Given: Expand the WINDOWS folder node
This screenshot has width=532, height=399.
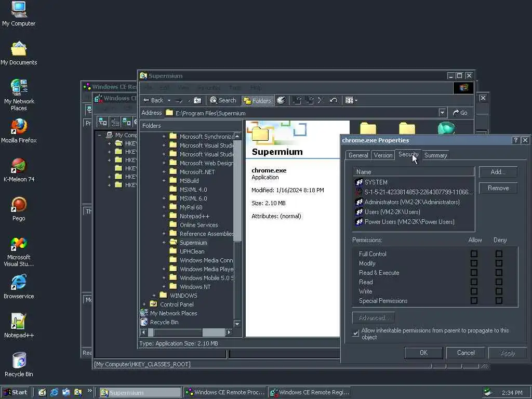Looking at the screenshot, I should coord(154,296).
